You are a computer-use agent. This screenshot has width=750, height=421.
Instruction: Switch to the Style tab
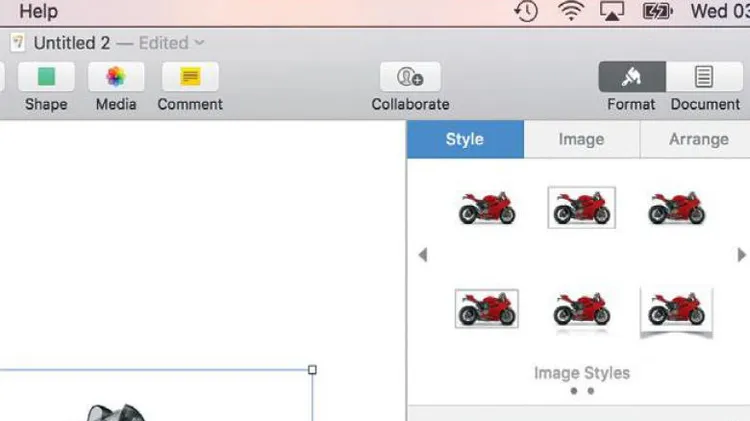(465, 139)
